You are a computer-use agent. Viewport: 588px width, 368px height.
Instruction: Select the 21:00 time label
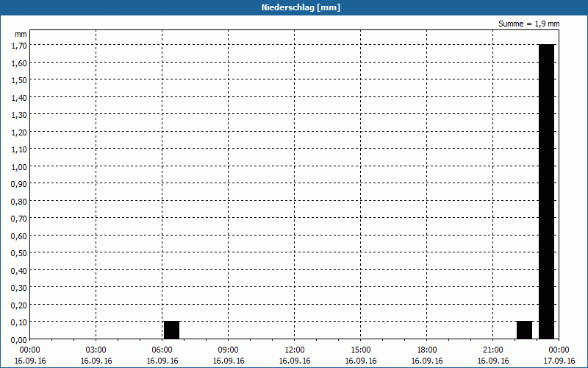(x=492, y=350)
